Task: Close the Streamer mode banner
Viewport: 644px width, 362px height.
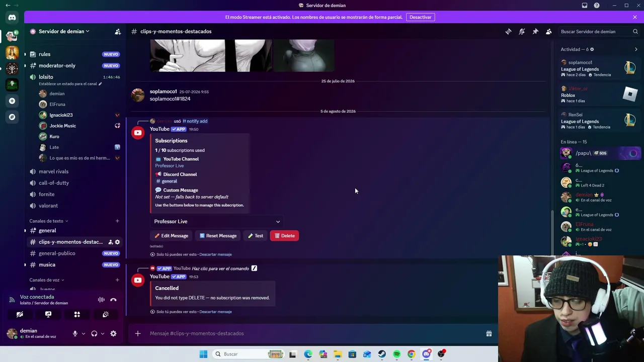Action: (635, 17)
